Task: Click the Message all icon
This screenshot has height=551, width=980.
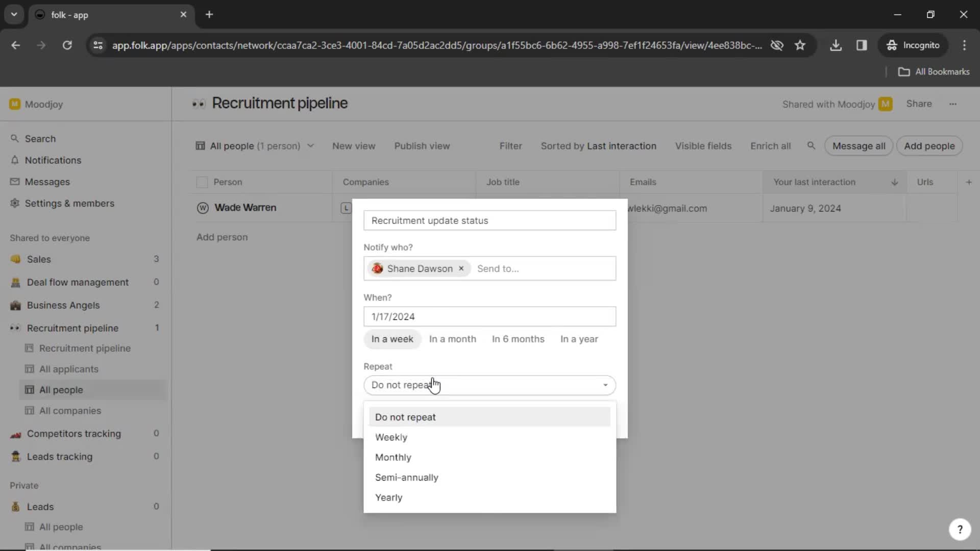Action: [859, 146]
